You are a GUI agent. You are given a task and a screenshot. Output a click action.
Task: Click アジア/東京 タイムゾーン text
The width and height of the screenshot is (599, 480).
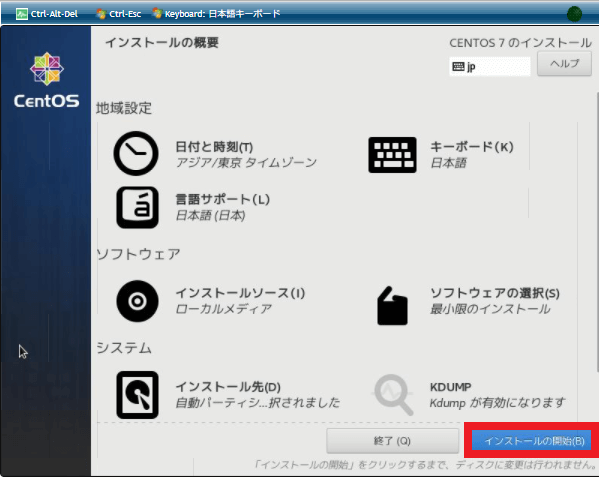[x=246, y=163]
